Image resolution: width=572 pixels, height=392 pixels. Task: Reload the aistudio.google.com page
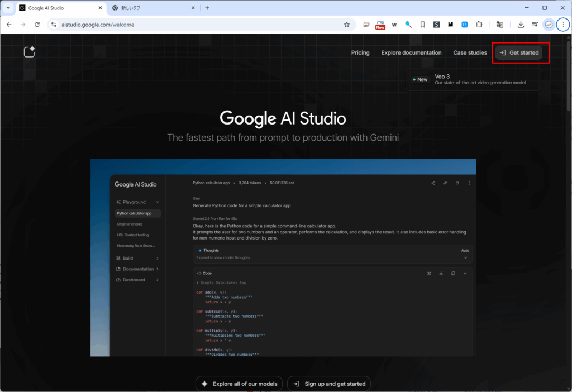(37, 25)
